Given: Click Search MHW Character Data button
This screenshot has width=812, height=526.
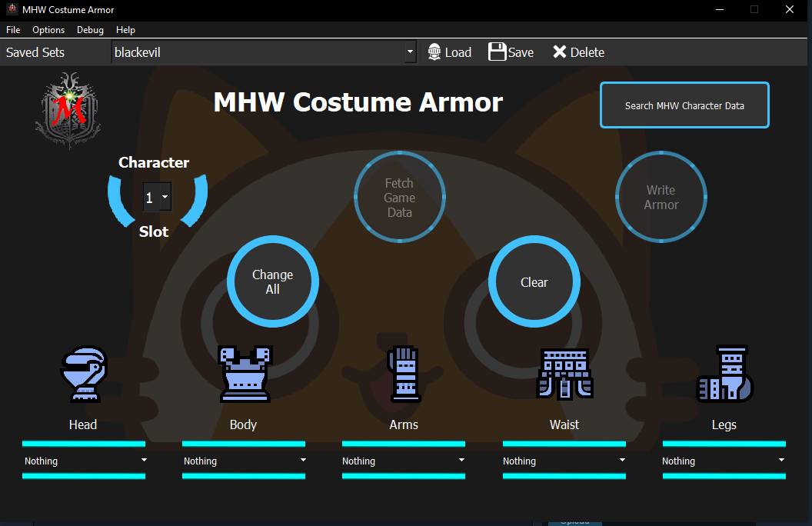Looking at the screenshot, I should pos(684,105).
